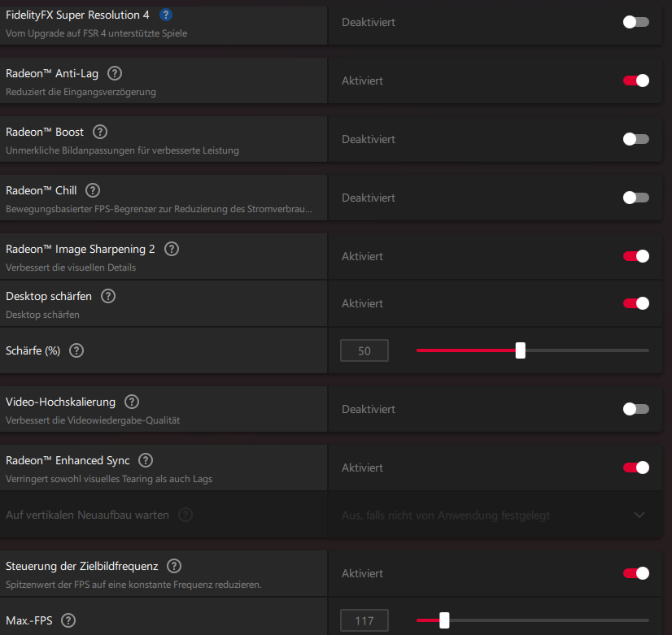Click the Radeon Boost help icon
Screen dimensions: 672x635
(x=100, y=132)
